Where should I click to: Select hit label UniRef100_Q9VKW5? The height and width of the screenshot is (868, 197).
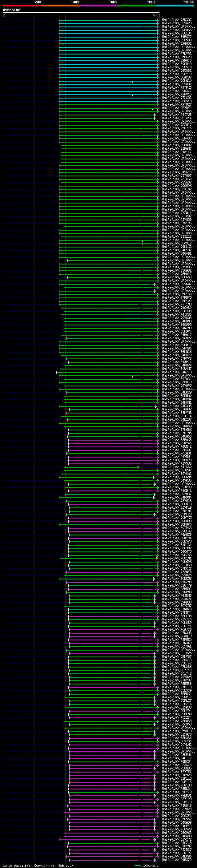(176, 318)
